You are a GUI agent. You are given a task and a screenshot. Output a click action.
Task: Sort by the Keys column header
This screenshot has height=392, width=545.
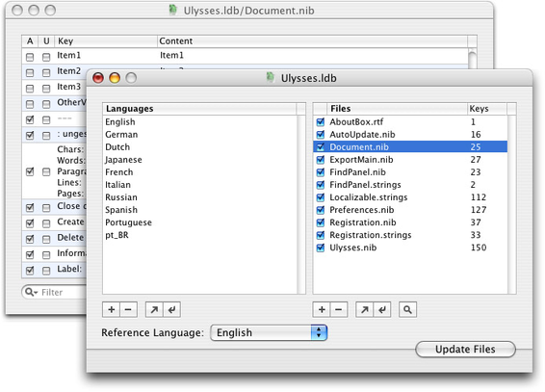[x=486, y=109]
